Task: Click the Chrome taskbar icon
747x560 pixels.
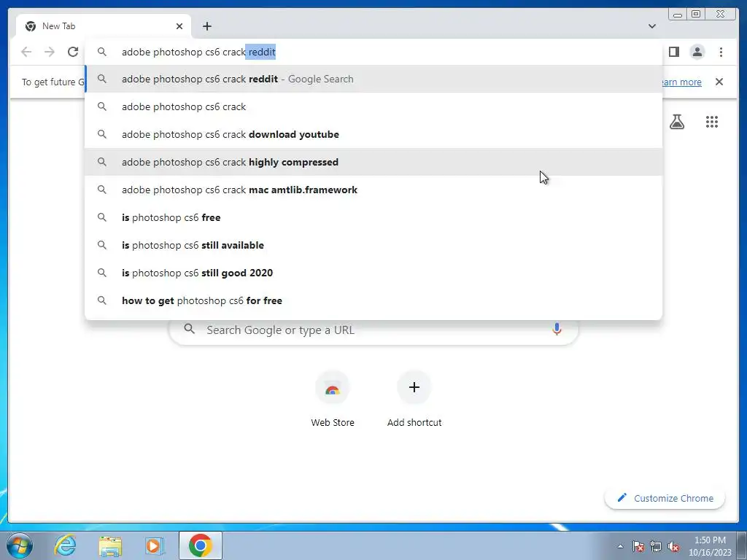Action: (x=201, y=545)
